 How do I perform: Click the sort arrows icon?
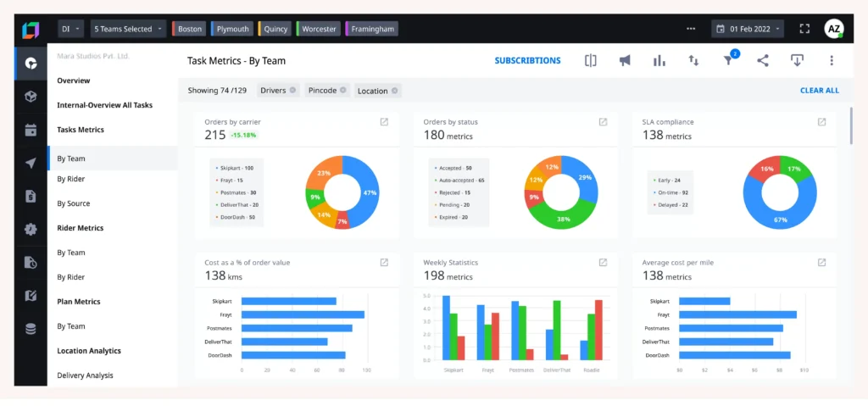pyautogui.click(x=693, y=61)
